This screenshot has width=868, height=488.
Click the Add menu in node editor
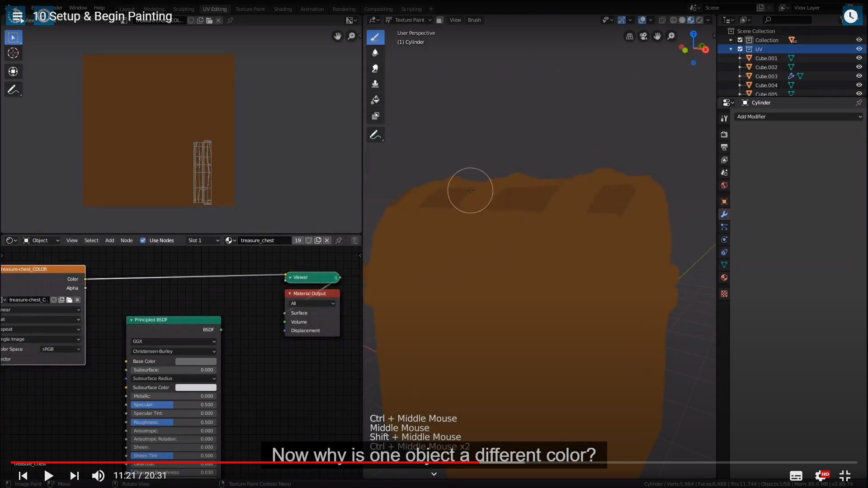pos(109,240)
